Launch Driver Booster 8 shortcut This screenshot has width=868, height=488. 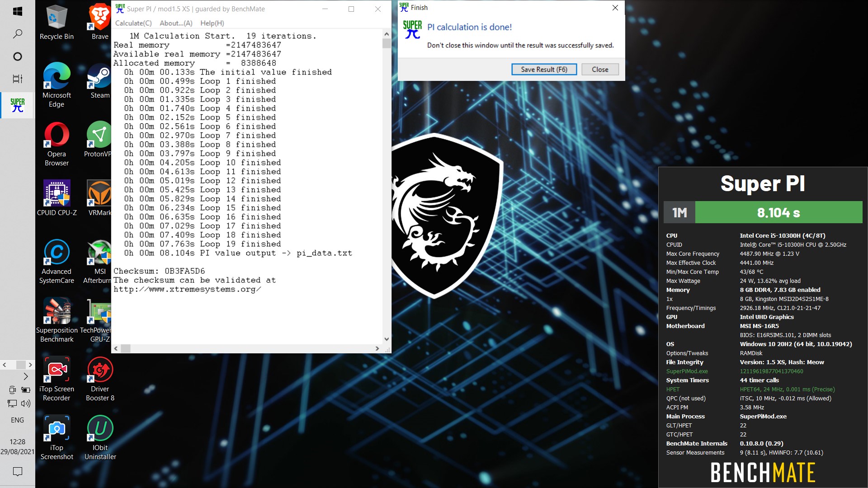[100, 379]
